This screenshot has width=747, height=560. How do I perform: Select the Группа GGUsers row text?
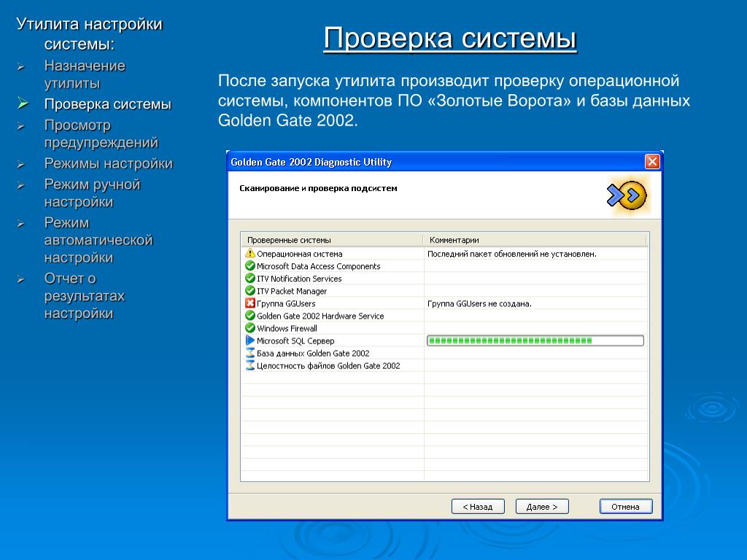286,303
